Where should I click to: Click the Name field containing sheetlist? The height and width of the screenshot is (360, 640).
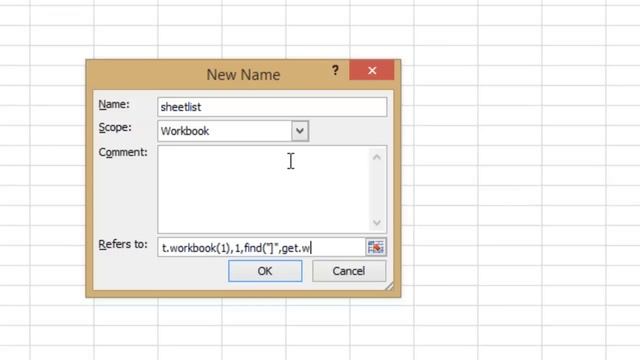(x=272, y=107)
